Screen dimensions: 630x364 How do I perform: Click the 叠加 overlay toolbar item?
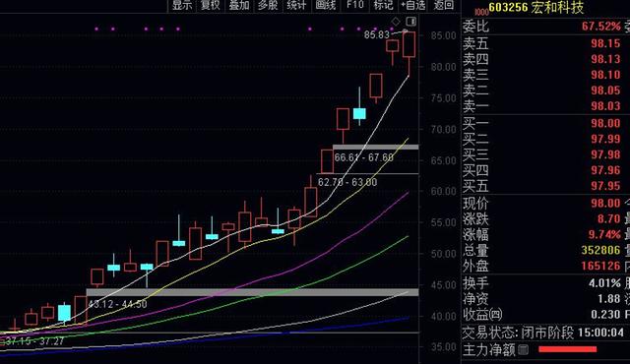(x=239, y=5)
